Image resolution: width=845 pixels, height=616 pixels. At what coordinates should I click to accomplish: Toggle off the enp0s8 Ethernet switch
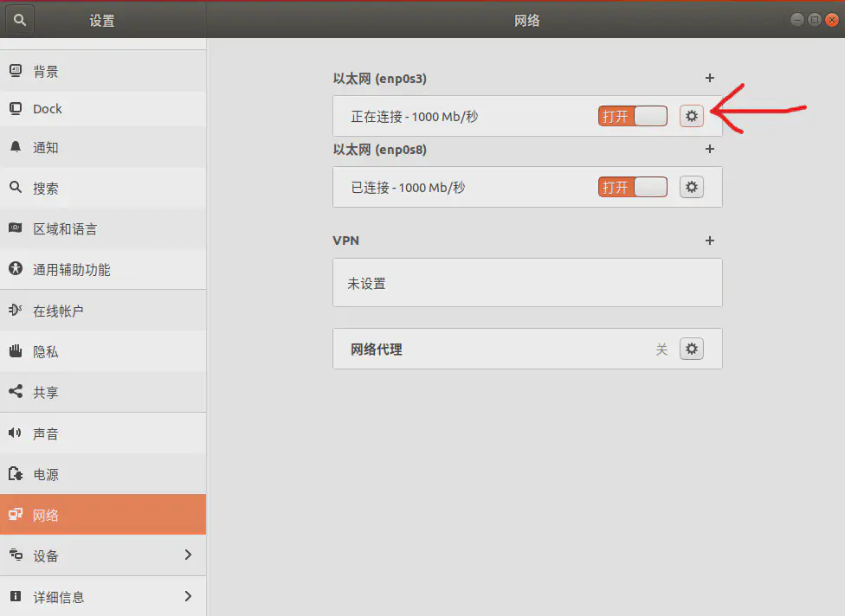632,187
